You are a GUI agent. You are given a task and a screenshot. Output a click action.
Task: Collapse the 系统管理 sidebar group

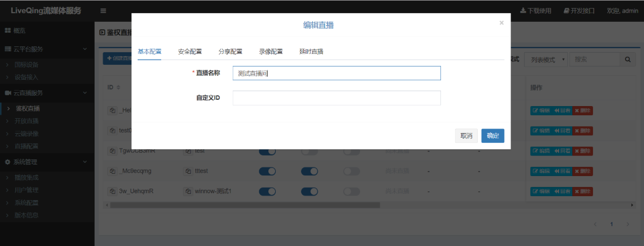pyautogui.click(x=47, y=162)
